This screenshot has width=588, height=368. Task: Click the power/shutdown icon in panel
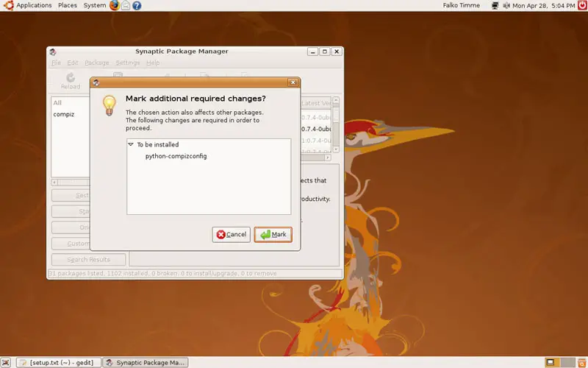click(x=582, y=5)
